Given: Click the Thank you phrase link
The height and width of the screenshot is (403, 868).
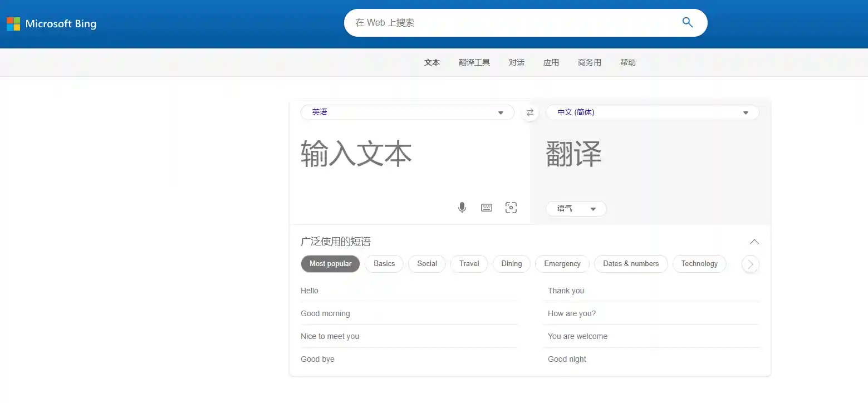Looking at the screenshot, I should click(x=566, y=291).
